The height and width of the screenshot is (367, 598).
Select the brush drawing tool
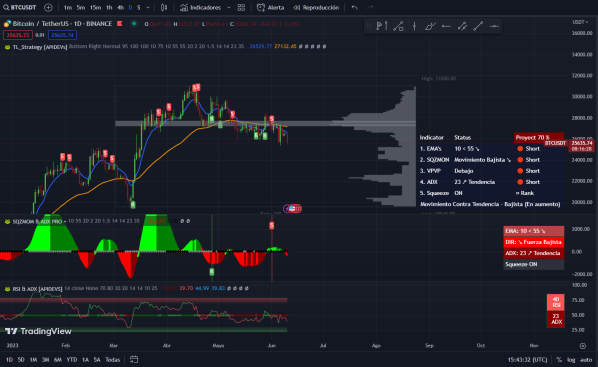click(x=430, y=26)
